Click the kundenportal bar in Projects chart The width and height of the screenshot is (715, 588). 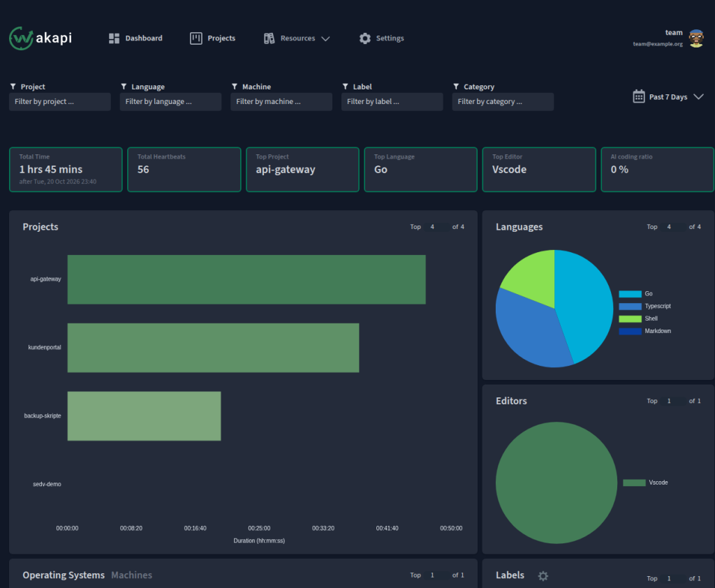point(213,348)
